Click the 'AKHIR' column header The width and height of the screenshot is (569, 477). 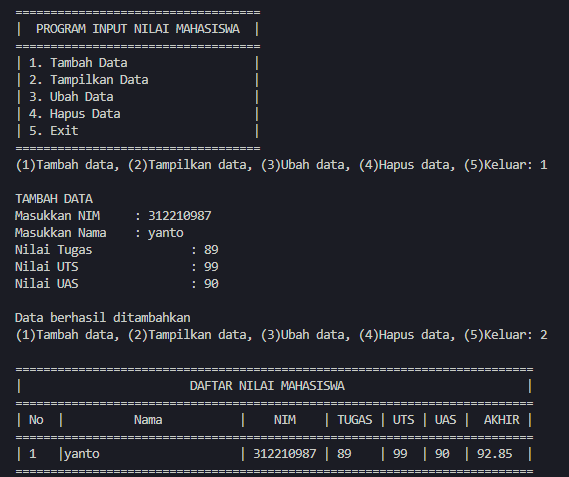502,420
